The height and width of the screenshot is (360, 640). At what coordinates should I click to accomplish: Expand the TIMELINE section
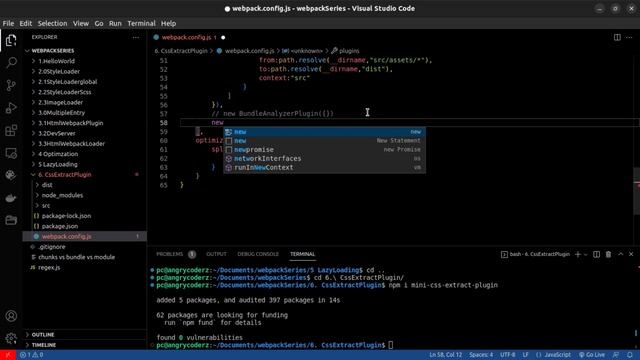click(x=43, y=345)
